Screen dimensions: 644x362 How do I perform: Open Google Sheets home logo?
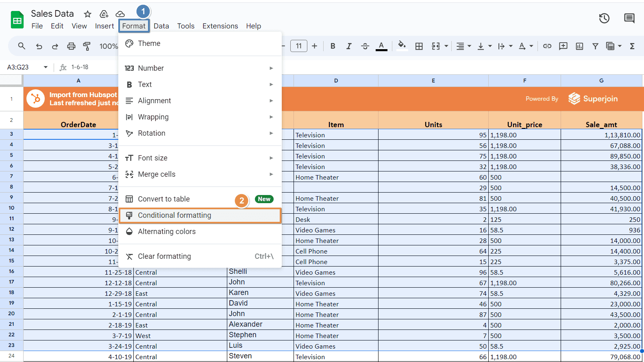[x=17, y=20]
